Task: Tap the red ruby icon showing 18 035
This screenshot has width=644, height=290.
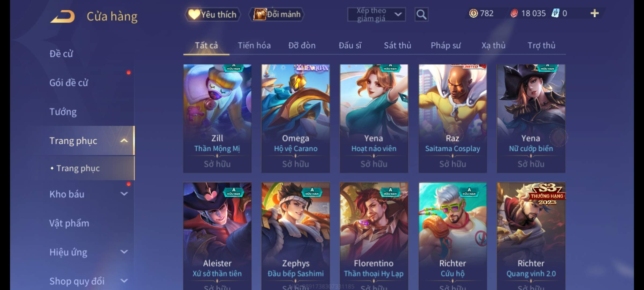Action: point(514,13)
